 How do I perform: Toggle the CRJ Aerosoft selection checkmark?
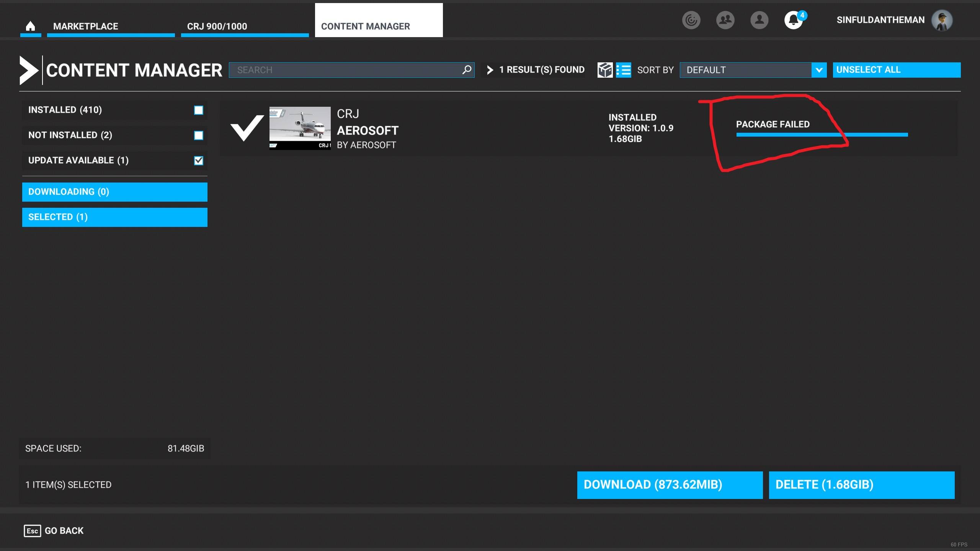(x=247, y=128)
